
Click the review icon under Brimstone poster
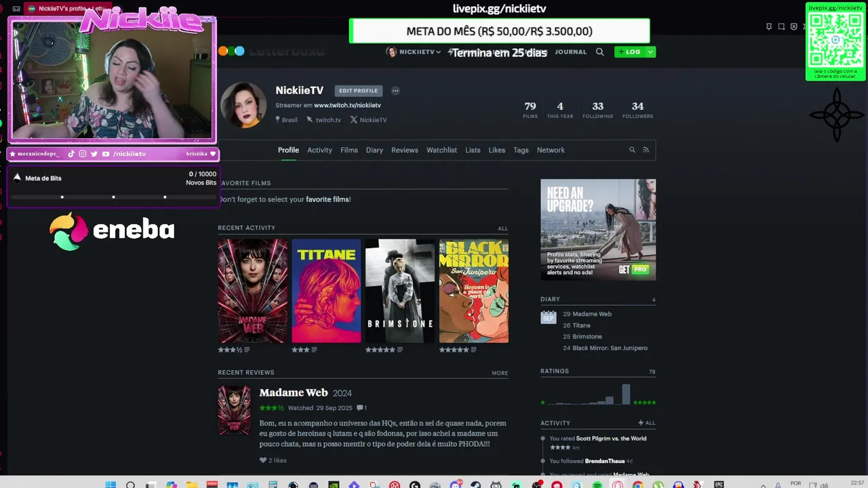(400, 350)
